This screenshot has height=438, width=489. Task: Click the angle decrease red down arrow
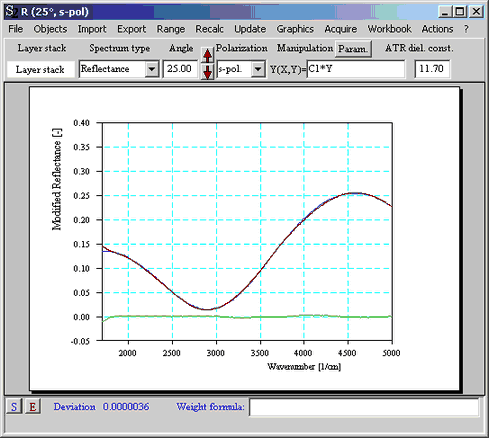click(x=207, y=72)
